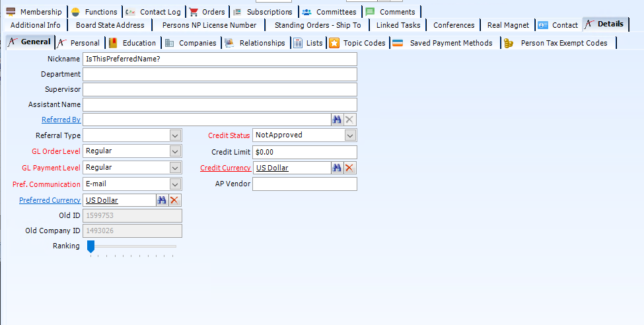Click in the Referred By field
This screenshot has height=325, width=644.
(x=207, y=120)
